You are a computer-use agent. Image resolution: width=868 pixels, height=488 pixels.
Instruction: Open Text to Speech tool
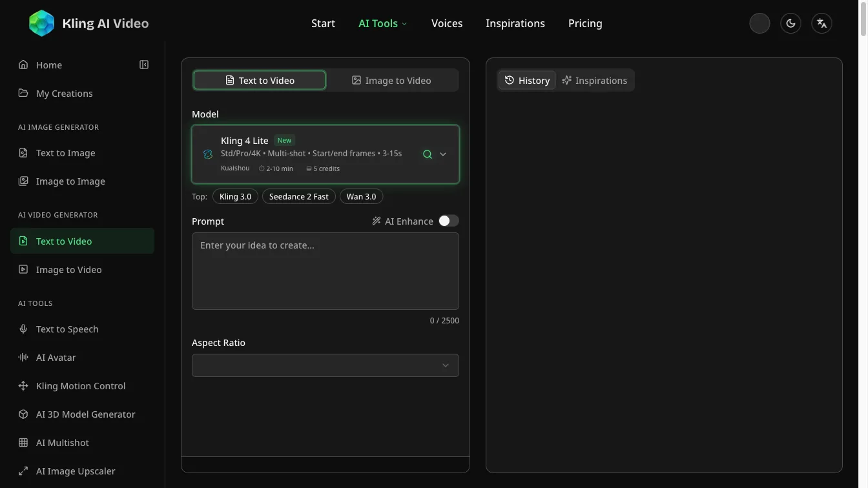(82, 329)
